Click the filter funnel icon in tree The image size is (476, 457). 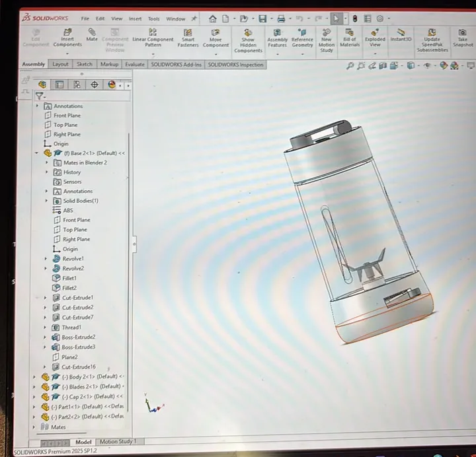click(40, 96)
